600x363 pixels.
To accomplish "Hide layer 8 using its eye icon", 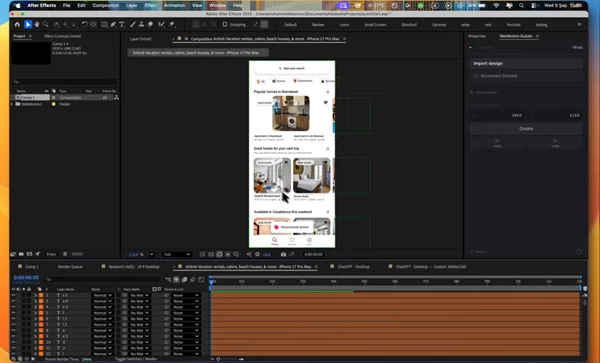I will tap(13, 330).
